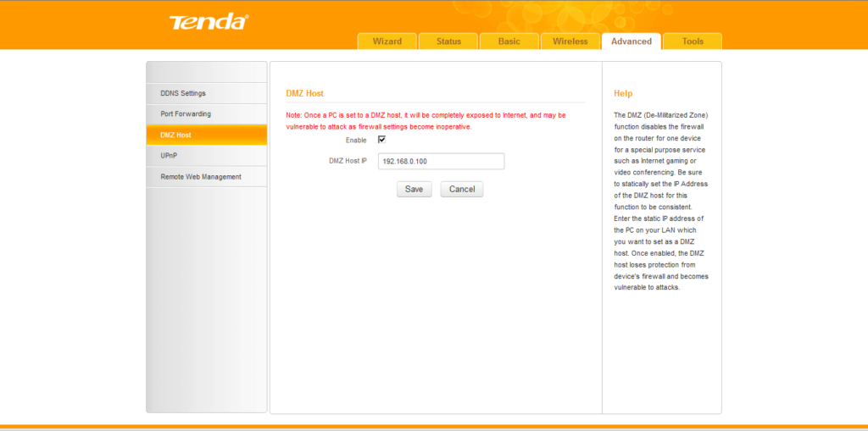Click the DMZ Host IP label
Screen dimensions: 868x431
348,161
